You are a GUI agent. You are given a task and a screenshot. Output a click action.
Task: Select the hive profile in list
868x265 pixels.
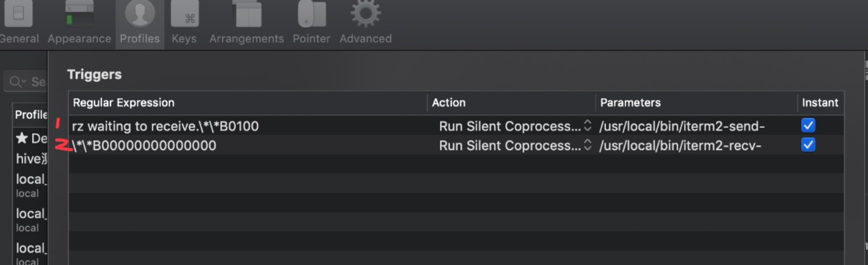(x=31, y=159)
